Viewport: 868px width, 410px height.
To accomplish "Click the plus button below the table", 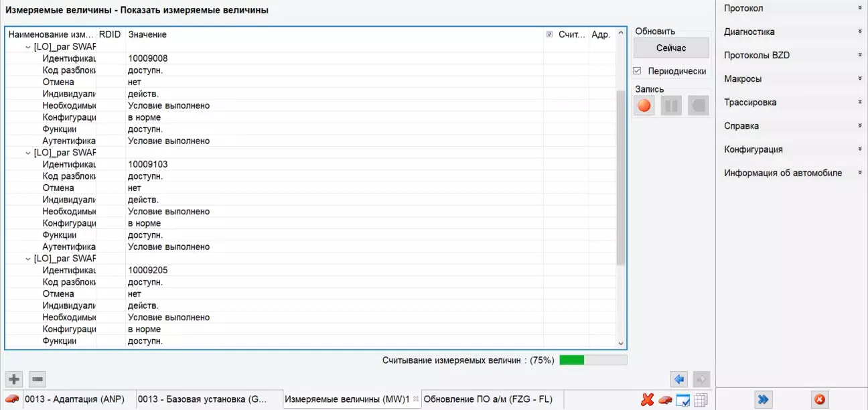I will [14, 379].
